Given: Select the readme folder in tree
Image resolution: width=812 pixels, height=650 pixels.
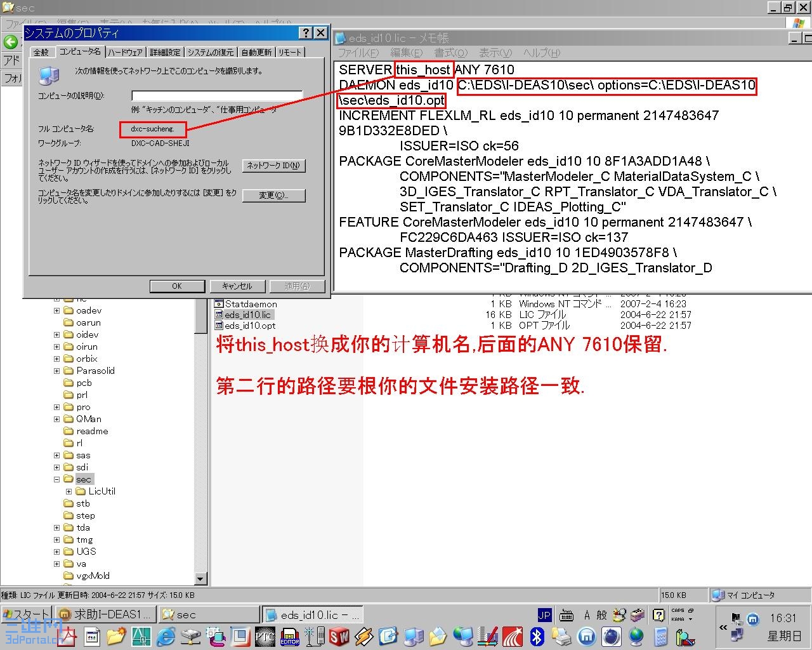Looking at the screenshot, I should tap(92, 432).
